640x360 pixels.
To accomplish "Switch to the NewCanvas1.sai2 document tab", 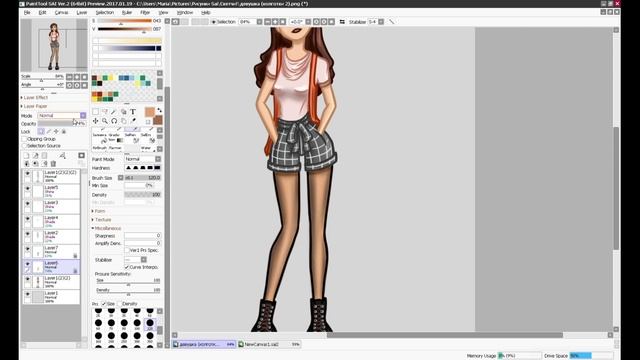I will (269, 344).
